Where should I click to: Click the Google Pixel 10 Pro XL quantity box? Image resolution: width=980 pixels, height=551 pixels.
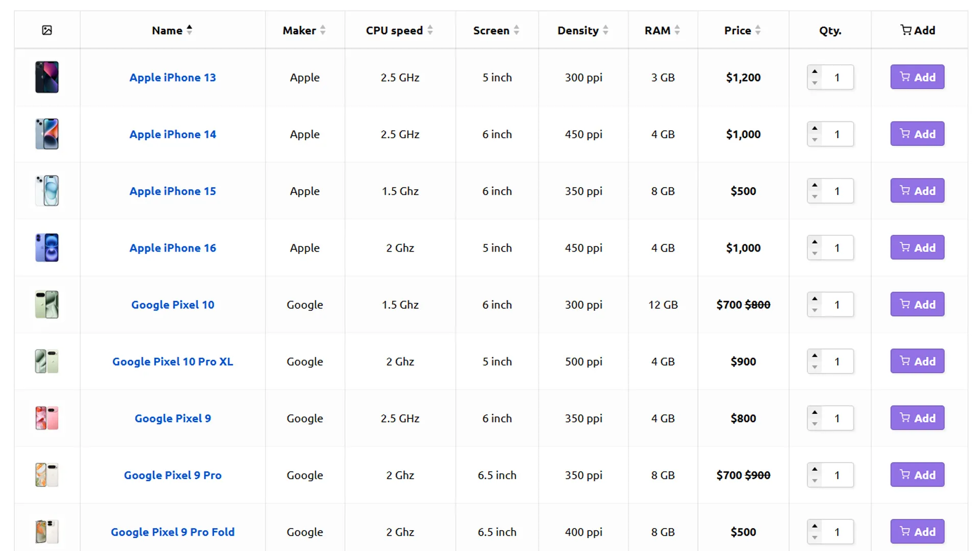click(837, 361)
